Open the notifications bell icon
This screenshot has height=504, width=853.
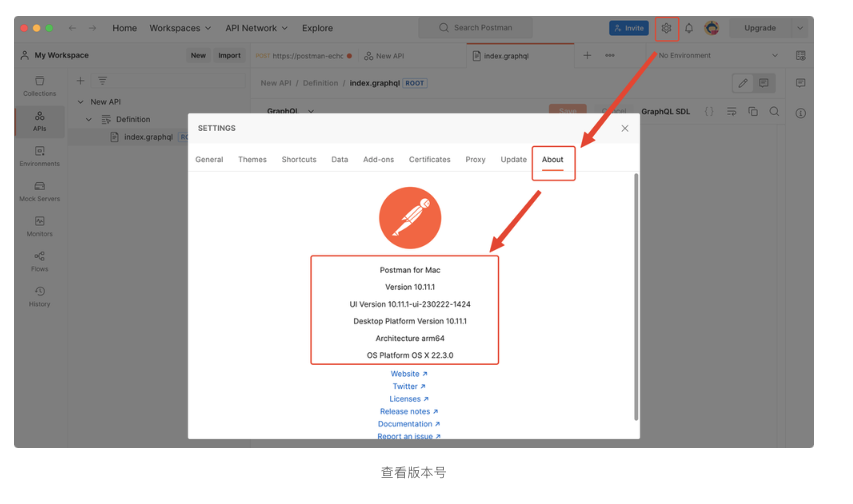click(689, 28)
